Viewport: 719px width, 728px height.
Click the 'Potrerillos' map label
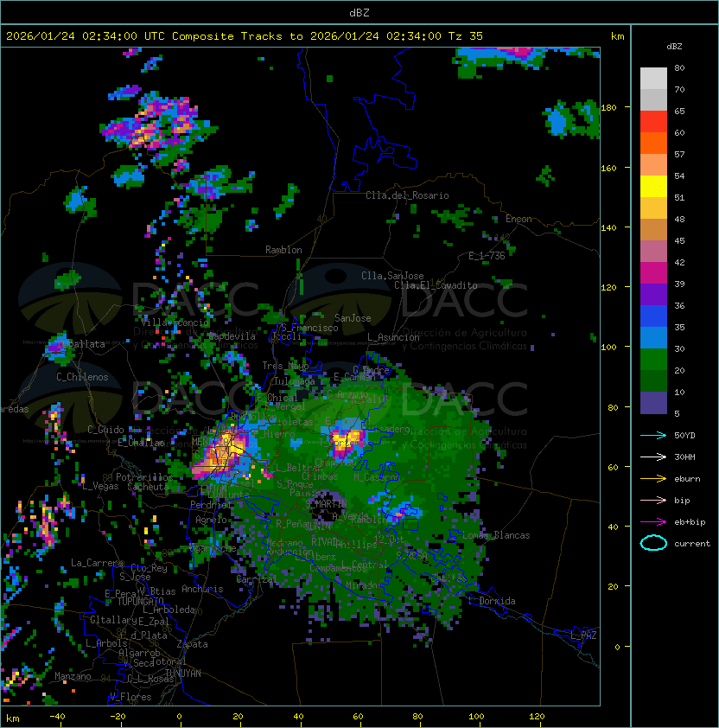pos(144,477)
